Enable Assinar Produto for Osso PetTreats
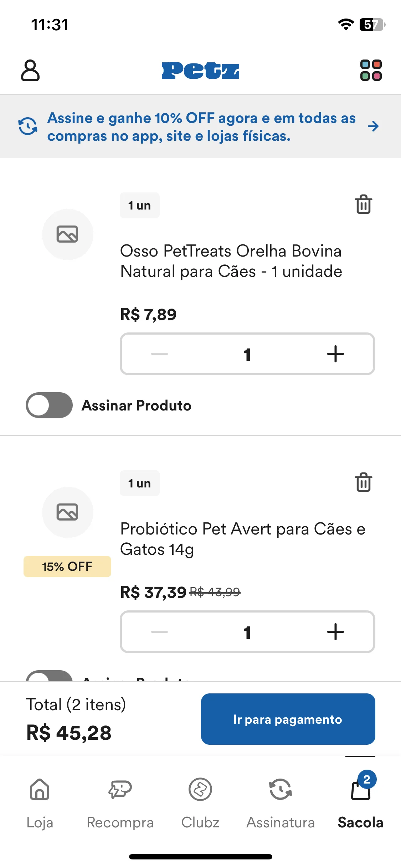 49,405
